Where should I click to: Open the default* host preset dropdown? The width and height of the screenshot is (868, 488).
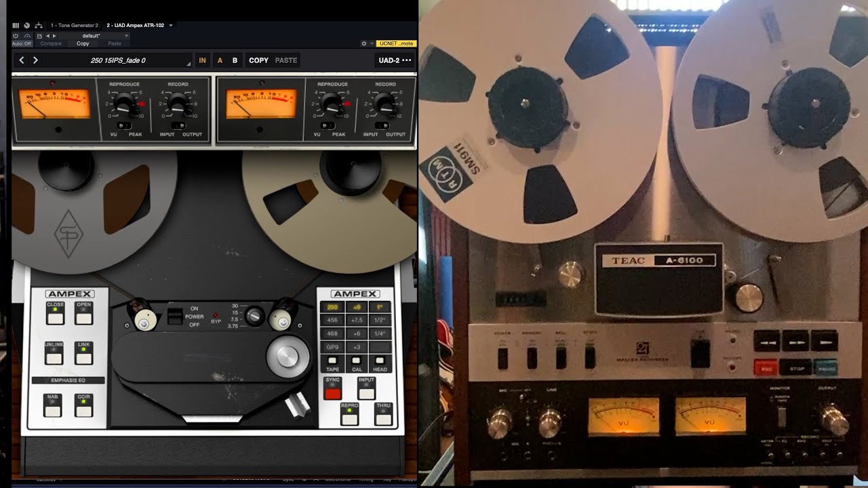pos(94,36)
